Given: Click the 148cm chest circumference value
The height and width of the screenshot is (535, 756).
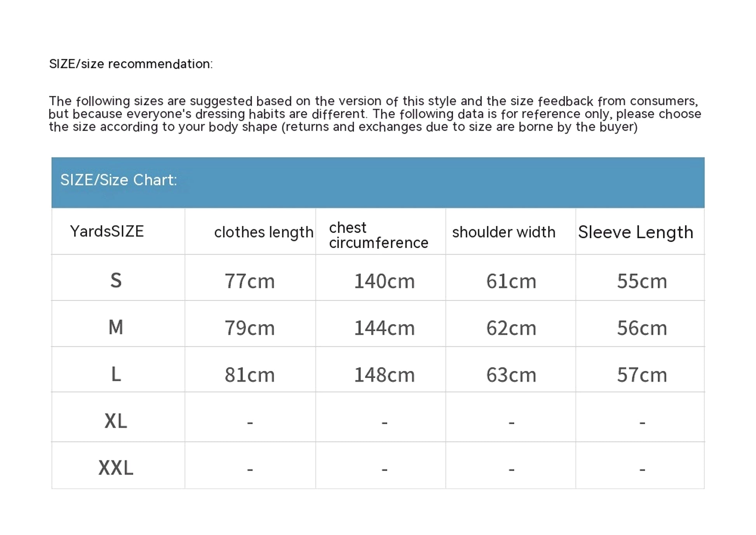Looking at the screenshot, I should [x=384, y=375].
